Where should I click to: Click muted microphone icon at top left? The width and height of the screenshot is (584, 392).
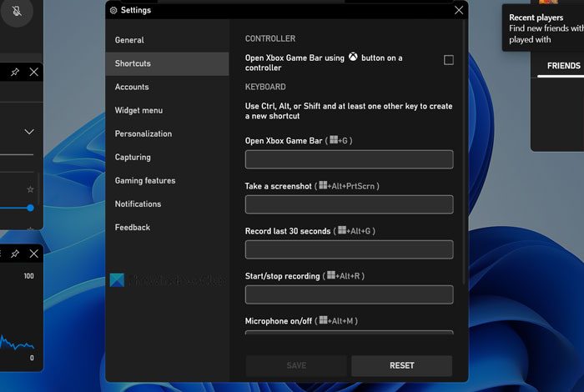[17, 11]
